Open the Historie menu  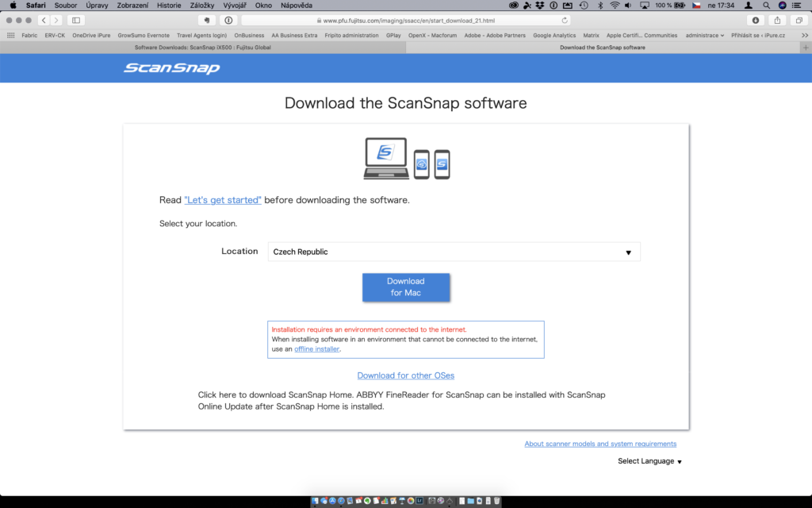tap(169, 6)
